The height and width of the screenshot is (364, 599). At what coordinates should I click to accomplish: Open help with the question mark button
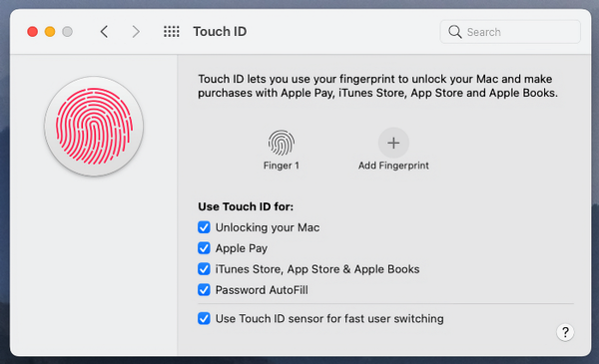click(x=565, y=332)
